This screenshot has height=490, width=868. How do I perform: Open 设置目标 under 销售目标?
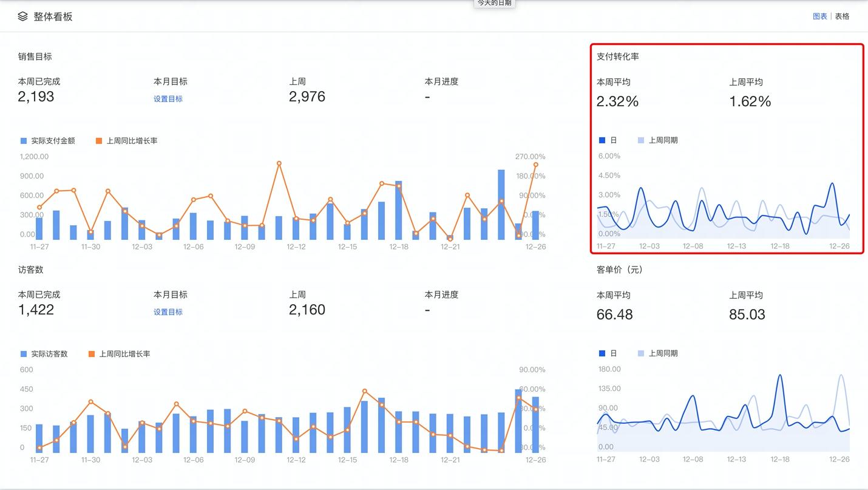pos(168,98)
